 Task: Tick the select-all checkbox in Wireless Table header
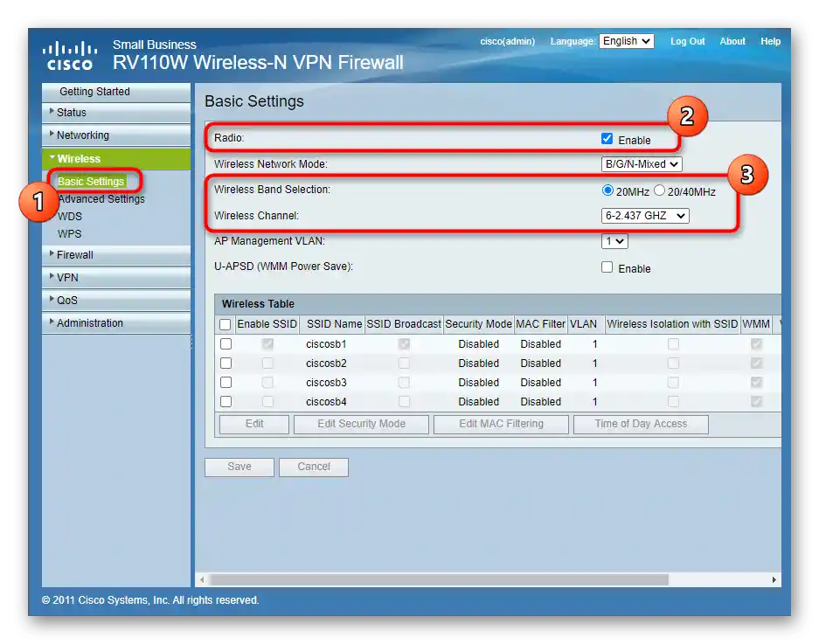[226, 324]
